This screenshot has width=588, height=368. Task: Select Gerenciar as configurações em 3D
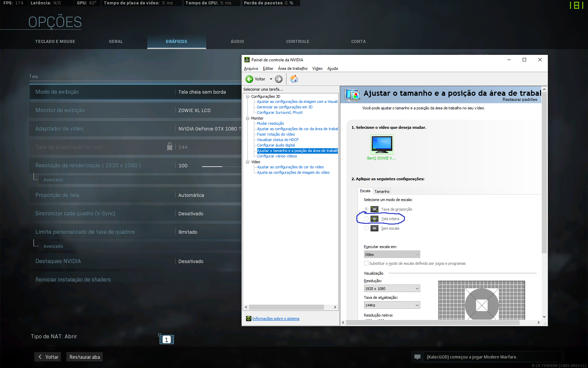[x=284, y=107]
